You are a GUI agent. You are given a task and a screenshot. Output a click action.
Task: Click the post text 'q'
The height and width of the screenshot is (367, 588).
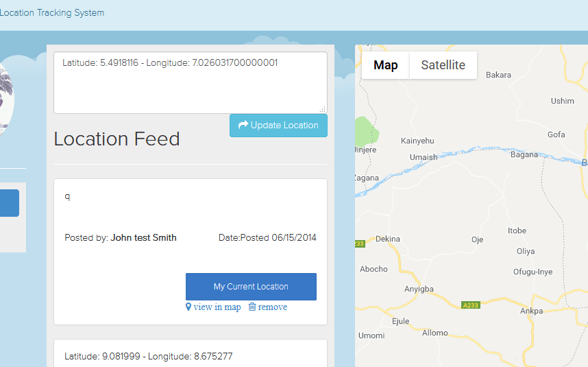(x=67, y=196)
